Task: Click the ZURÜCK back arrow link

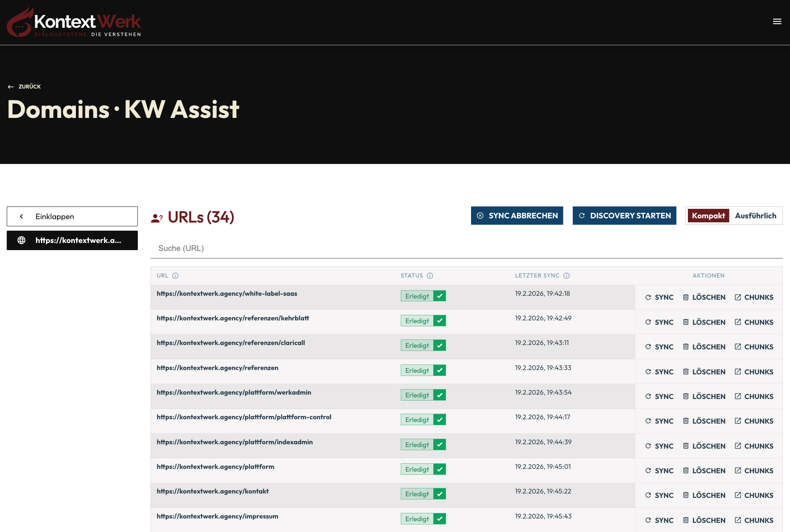Action: click(10, 86)
